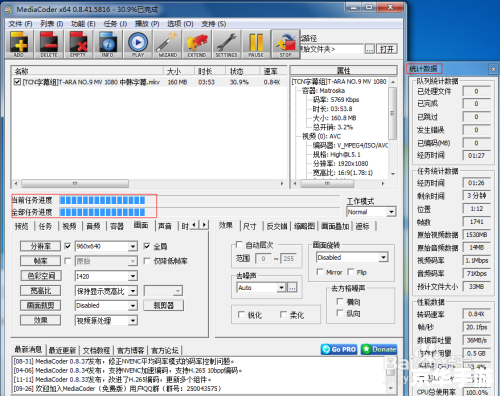Enable the Mirror checkbox
500x396 pixels.
coord(320,272)
